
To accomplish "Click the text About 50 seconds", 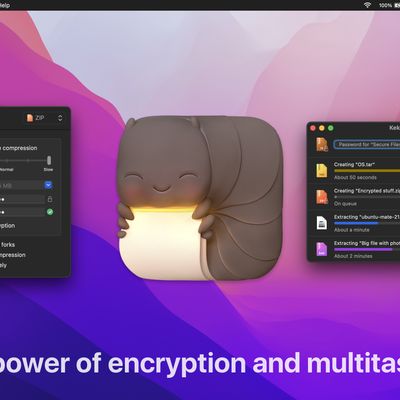I will point(355,177).
